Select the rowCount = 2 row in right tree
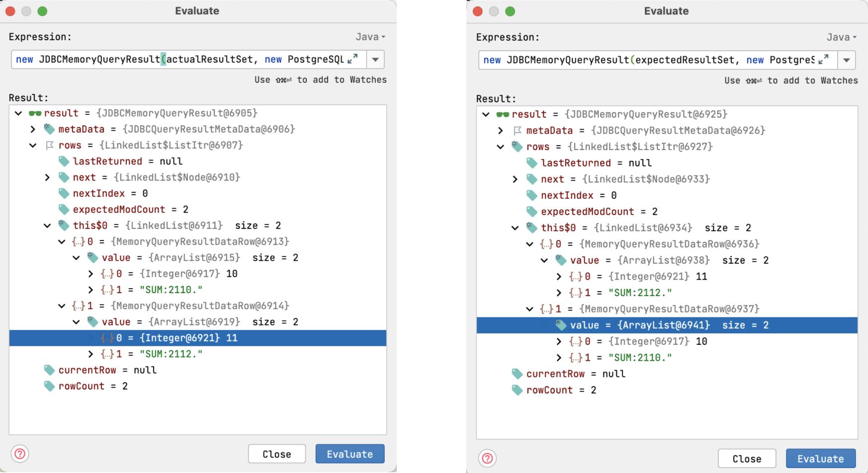The width and height of the screenshot is (868, 473). click(561, 391)
